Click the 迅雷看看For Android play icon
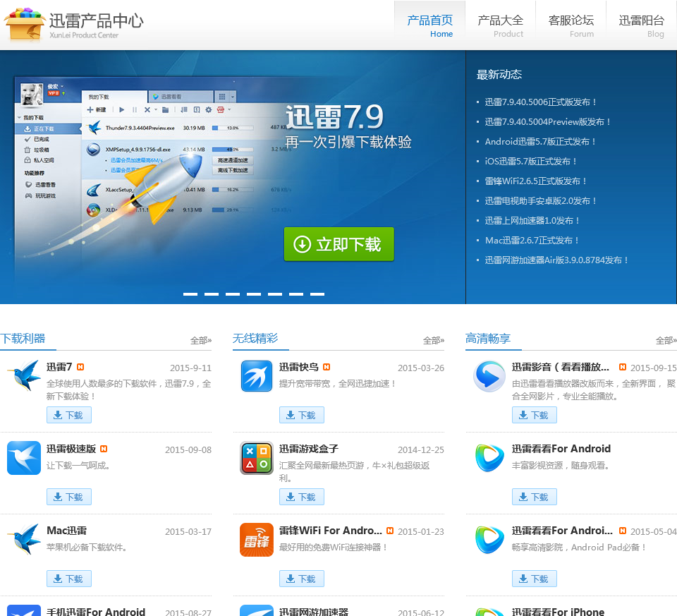 coord(489,458)
